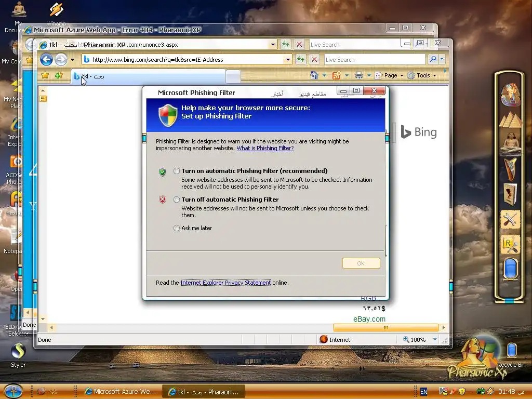The width and height of the screenshot is (532, 399).
Task: Click the blue cartouche icon in sidebar dock
Action: tap(510, 269)
